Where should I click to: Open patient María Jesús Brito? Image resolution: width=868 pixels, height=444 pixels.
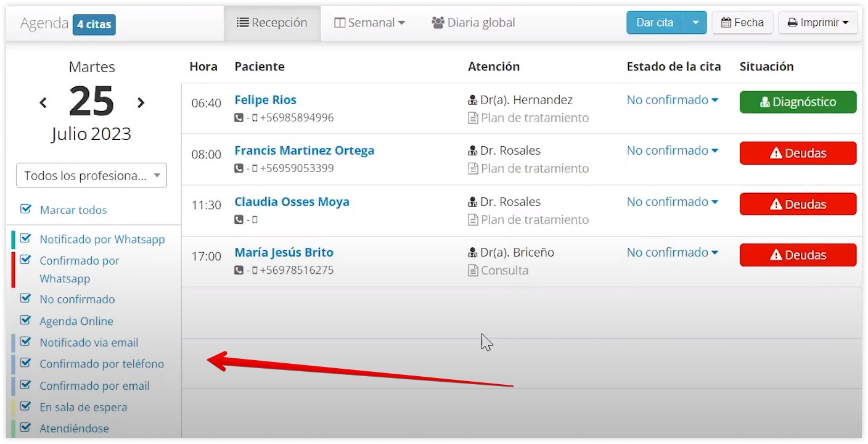pos(284,252)
